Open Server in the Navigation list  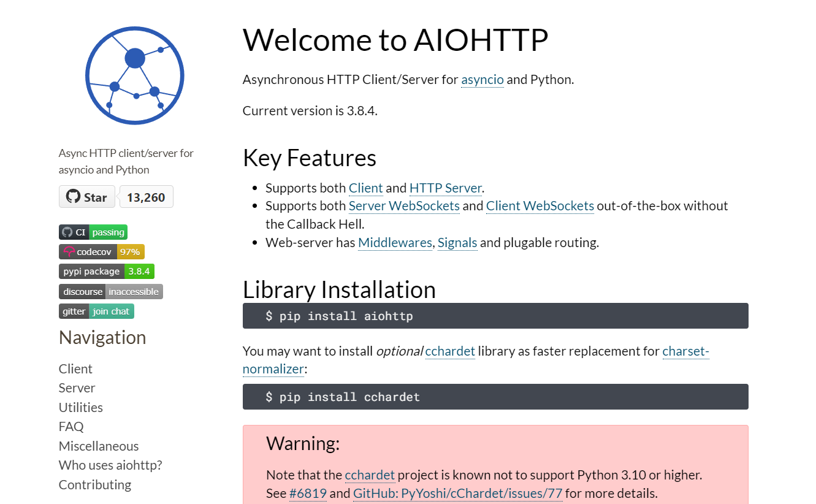coord(77,388)
